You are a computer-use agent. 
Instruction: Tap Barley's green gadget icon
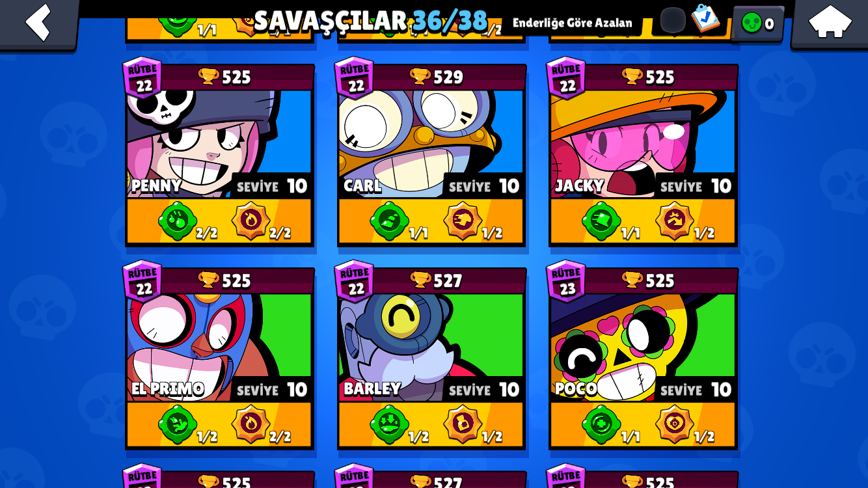pos(389,424)
